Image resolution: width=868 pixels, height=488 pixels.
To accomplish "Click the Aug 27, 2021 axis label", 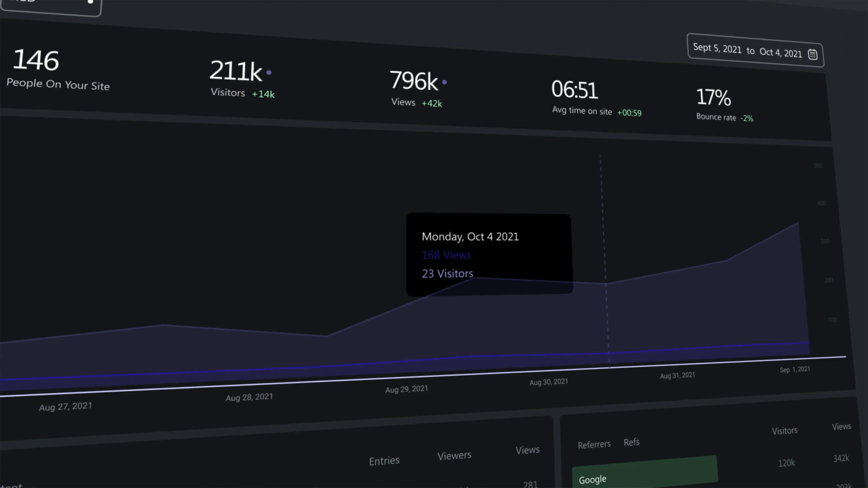I will [x=65, y=406].
